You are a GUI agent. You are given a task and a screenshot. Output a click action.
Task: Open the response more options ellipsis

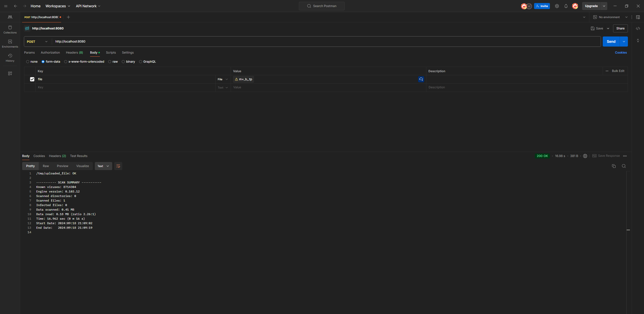click(625, 156)
